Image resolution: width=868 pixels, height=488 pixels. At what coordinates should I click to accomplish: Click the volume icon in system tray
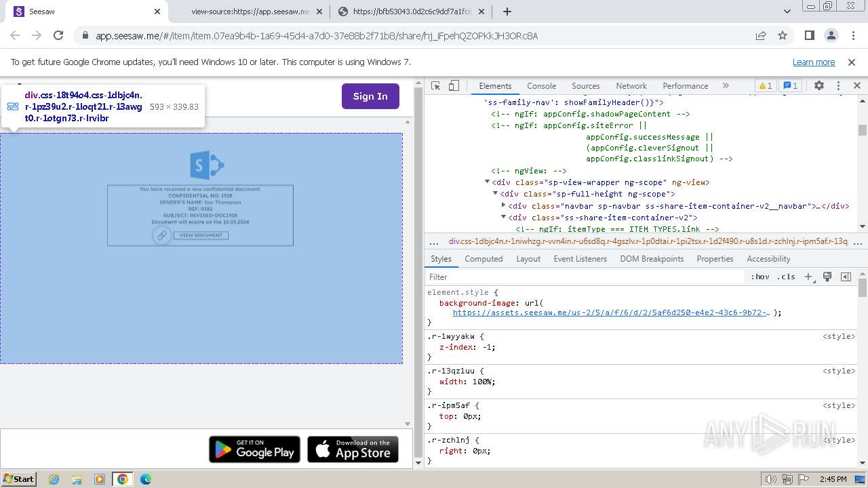point(770,479)
